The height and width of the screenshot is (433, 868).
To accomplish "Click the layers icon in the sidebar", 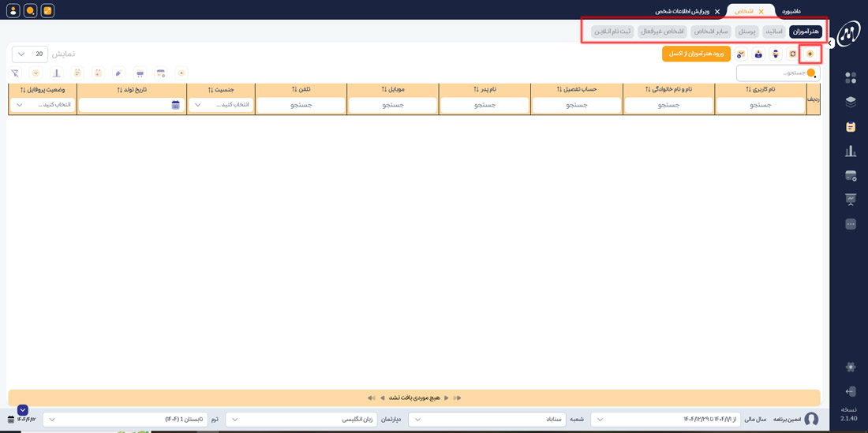I will click(850, 102).
